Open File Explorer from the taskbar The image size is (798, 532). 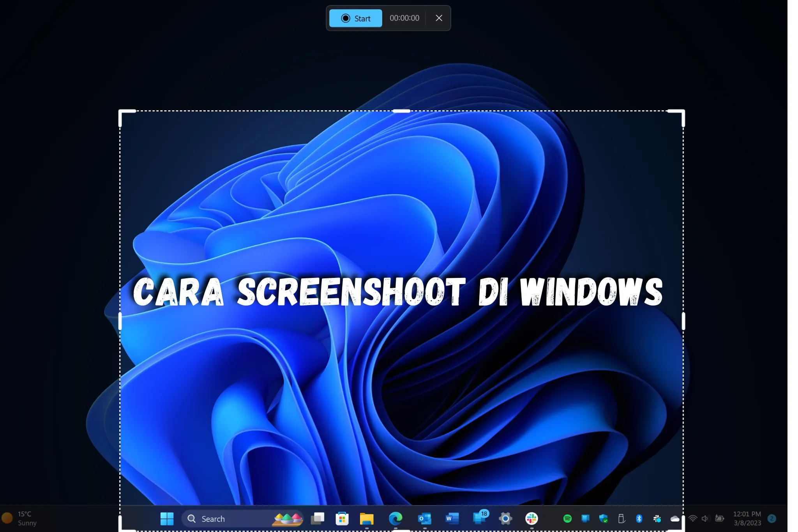click(367, 519)
